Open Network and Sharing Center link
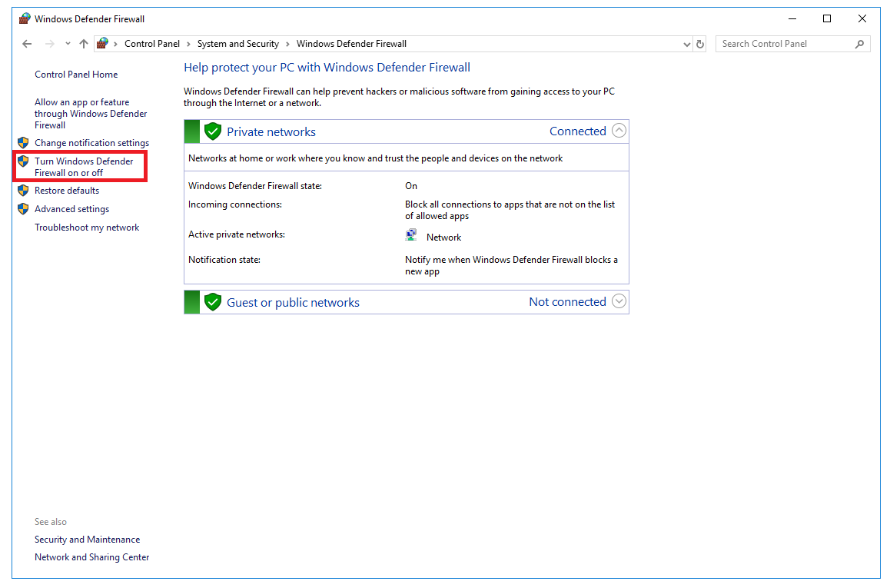 click(92, 557)
